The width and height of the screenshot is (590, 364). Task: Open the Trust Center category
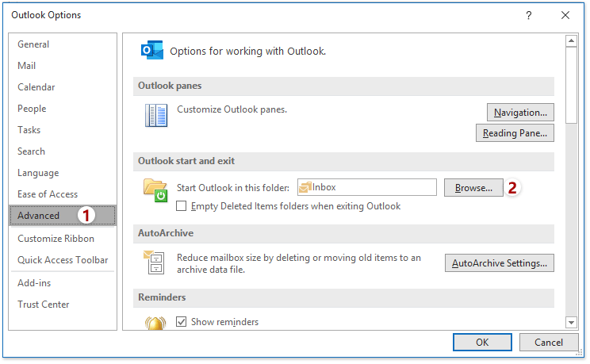click(44, 305)
